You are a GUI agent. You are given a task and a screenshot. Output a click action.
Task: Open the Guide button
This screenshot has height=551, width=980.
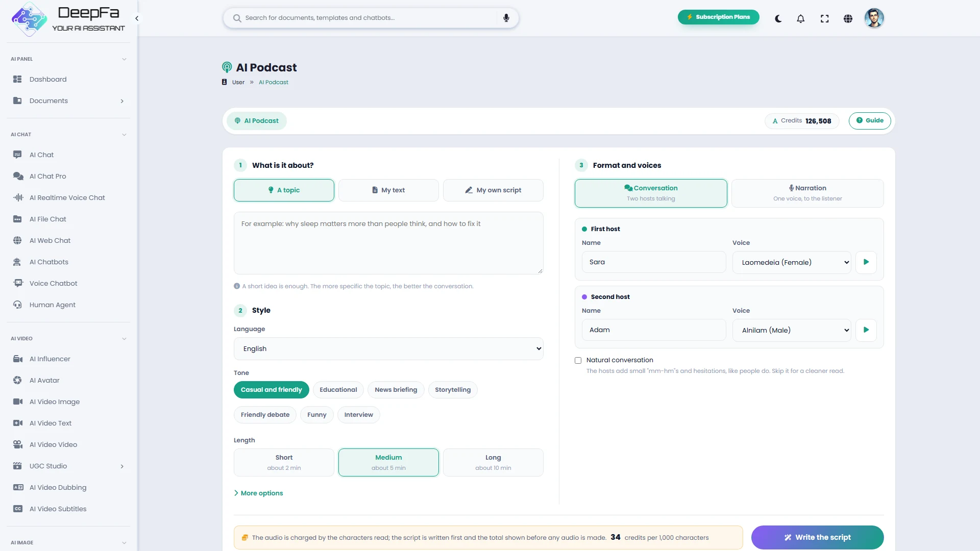click(x=870, y=120)
